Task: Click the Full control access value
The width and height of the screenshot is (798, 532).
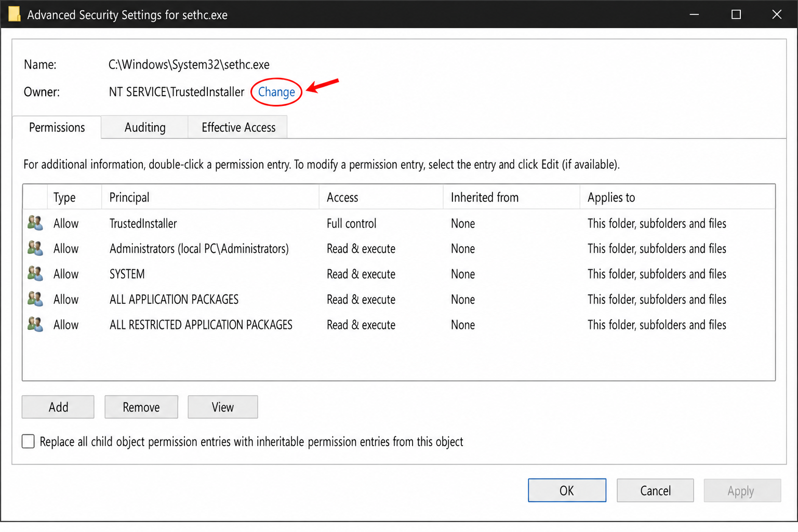Action: coord(352,223)
